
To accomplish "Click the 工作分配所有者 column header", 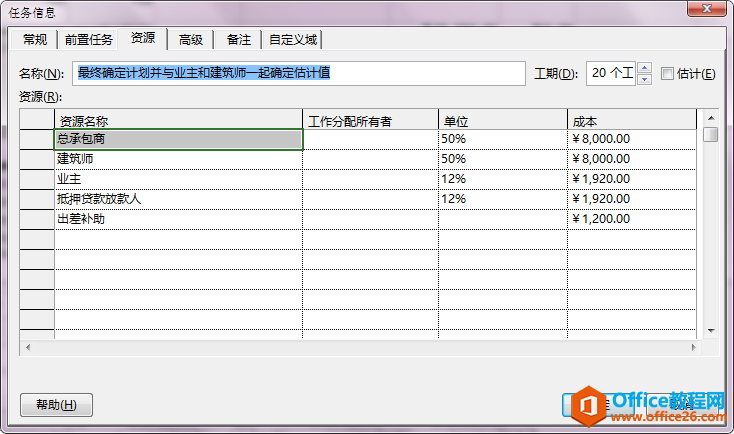I will coord(370,121).
